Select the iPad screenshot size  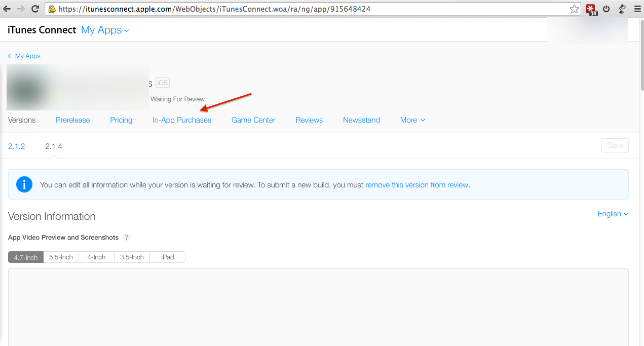[168, 257]
